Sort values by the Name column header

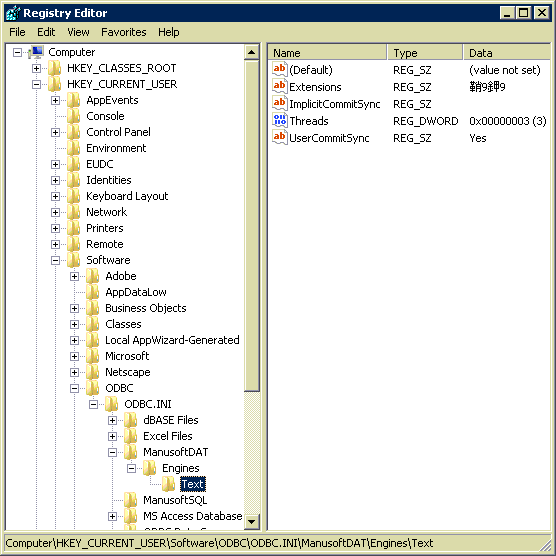[x=327, y=53]
